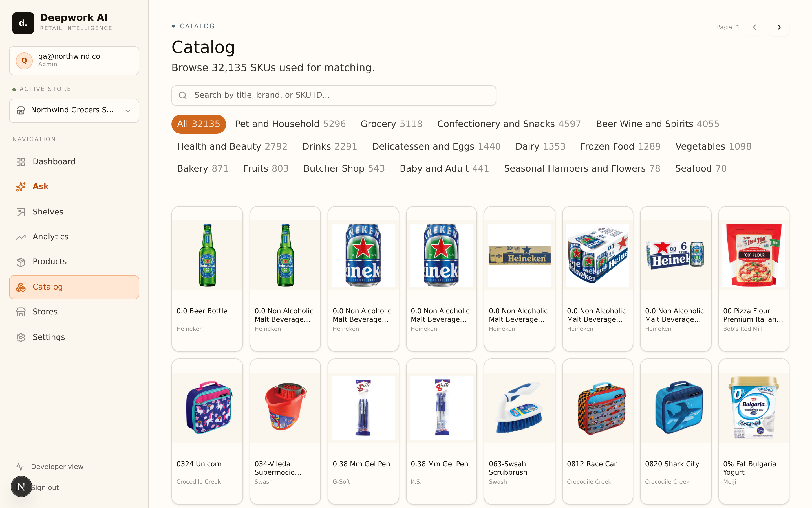The width and height of the screenshot is (812, 508).
Task: Open the K.S. 0.38 Mm Gel Pen card
Action: click(x=441, y=432)
